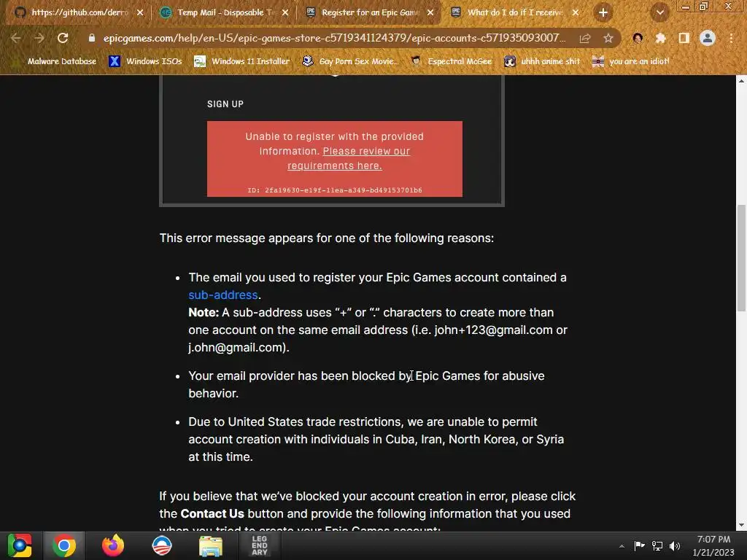
Task: Open the Espectral McGee bookmark
Action: tap(452, 61)
